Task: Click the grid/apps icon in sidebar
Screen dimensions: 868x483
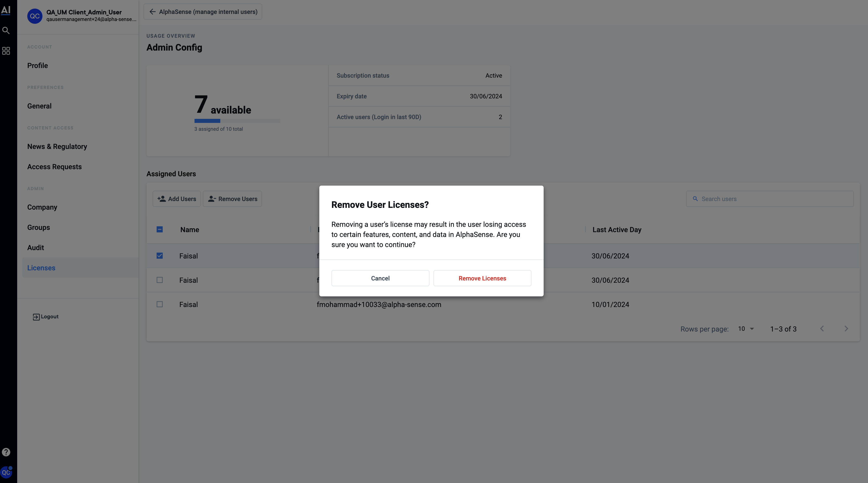Action: coord(6,51)
